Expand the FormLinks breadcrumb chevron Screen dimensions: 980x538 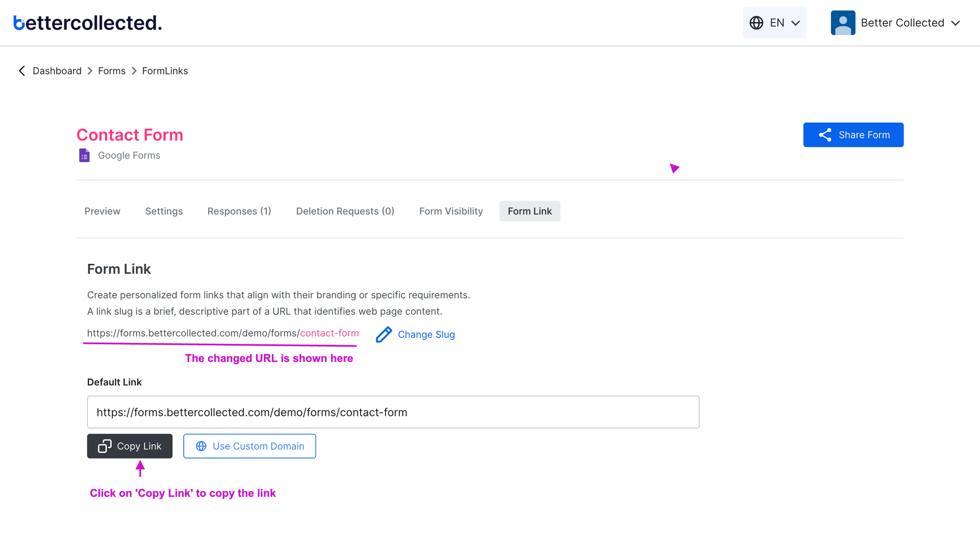[134, 71]
